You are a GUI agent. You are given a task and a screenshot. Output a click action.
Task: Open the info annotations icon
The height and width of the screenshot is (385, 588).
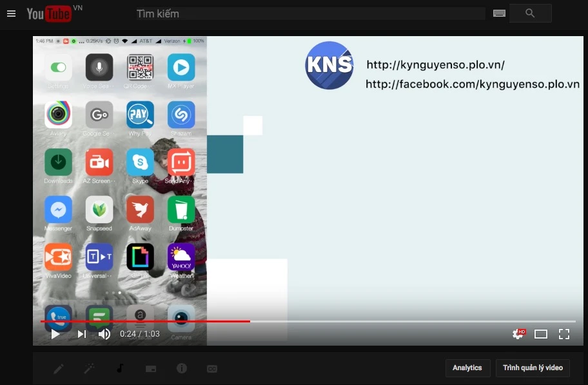[x=182, y=368]
